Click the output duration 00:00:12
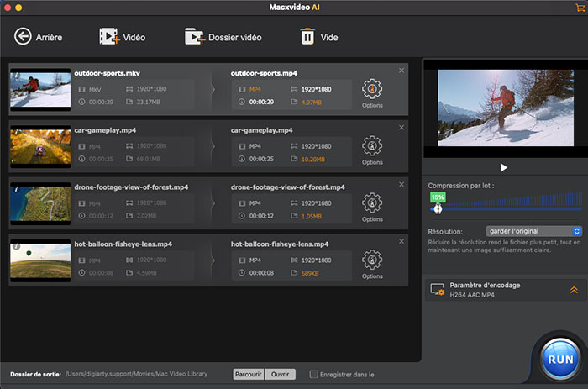 coord(261,216)
